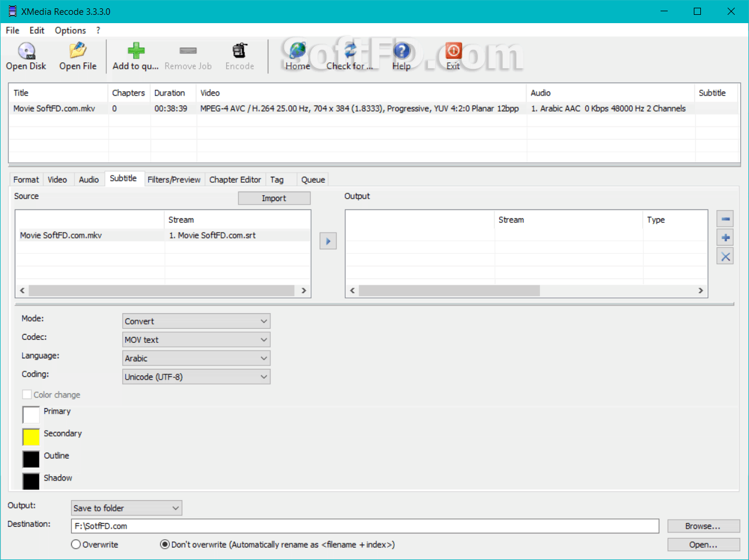Switch to the Video tab

58,180
